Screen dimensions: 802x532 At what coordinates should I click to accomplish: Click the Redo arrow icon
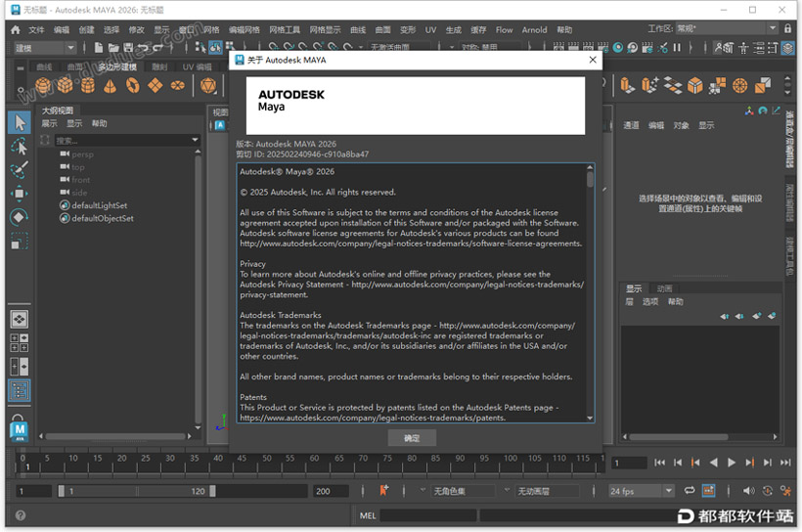(x=158, y=48)
